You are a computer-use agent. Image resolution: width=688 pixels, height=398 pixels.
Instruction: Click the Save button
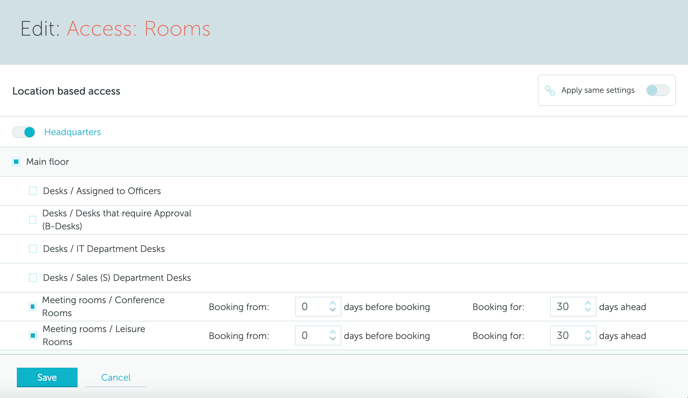47,377
